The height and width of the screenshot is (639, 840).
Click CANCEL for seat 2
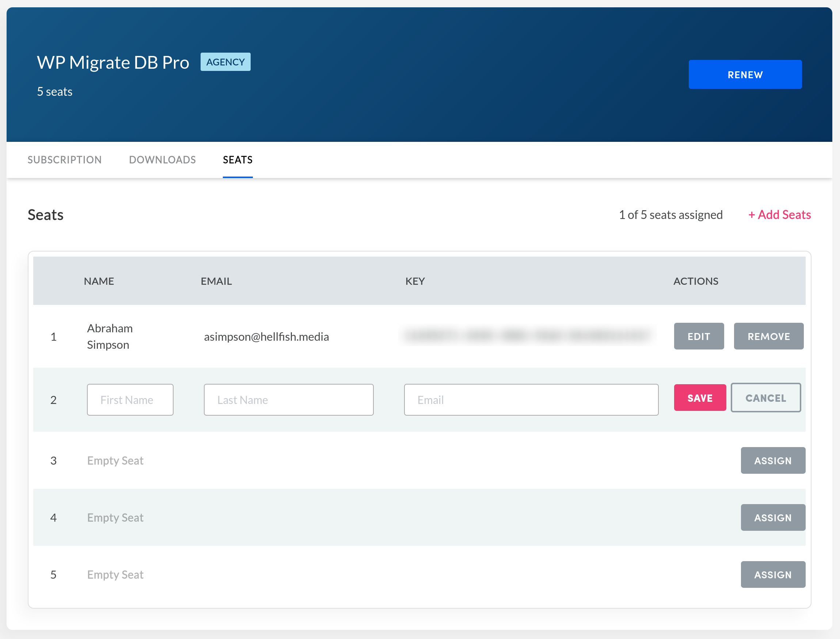coord(766,397)
